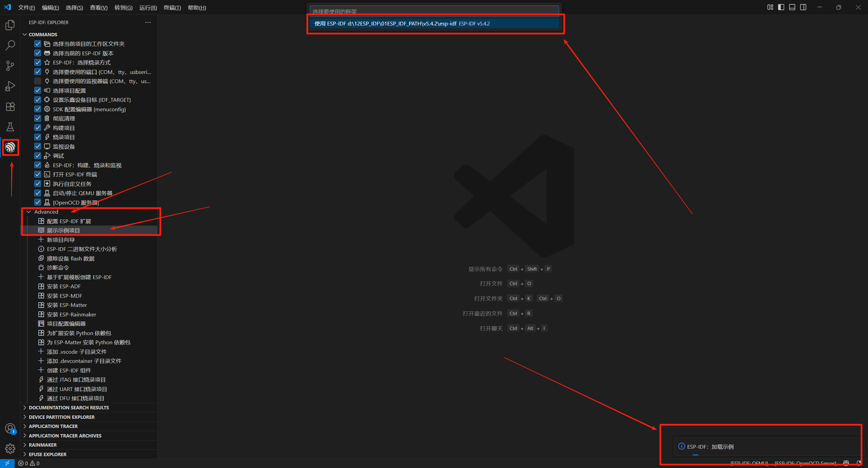Open the 文件(F) menu
868x468 pixels.
click(x=26, y=7)
